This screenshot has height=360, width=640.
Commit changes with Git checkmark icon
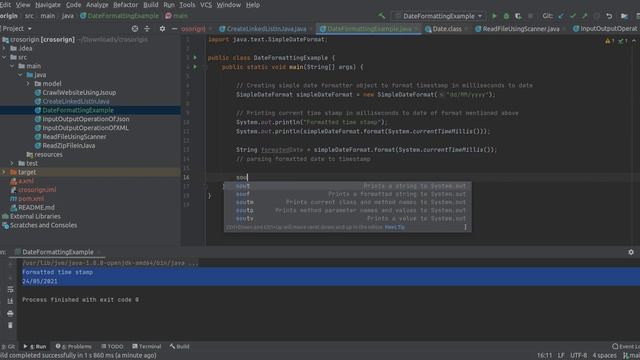point(573,16)
